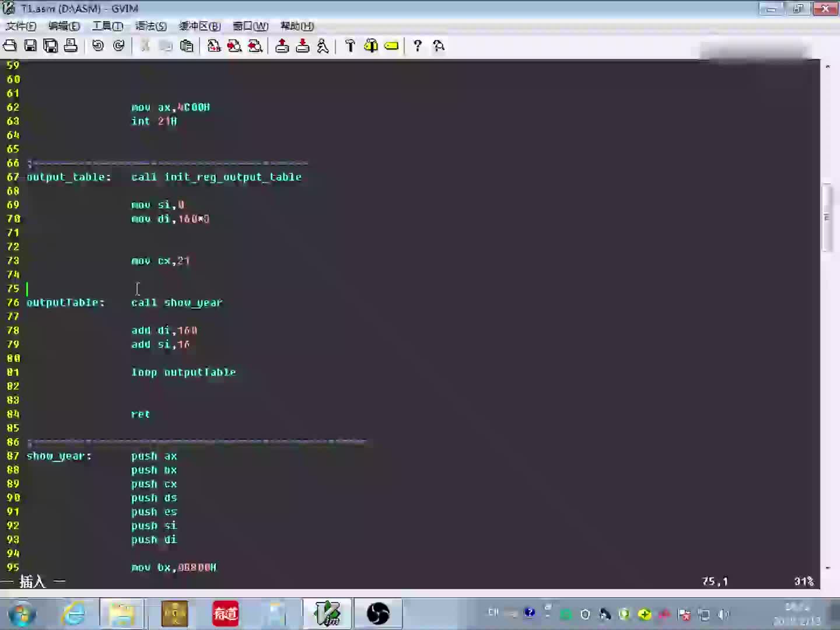Click the Open file toolbar icon
This screenshot has width=840, height=630.
click(10, 45)
